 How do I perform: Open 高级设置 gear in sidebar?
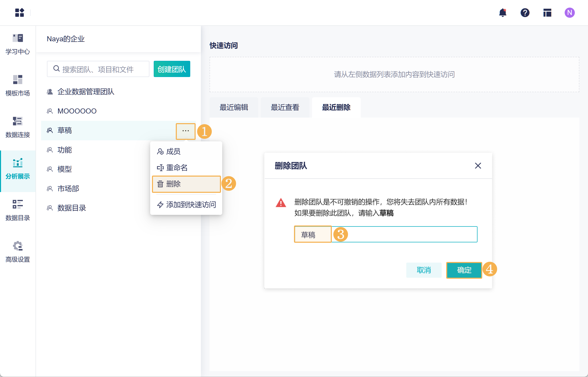(x=18, y=252)
